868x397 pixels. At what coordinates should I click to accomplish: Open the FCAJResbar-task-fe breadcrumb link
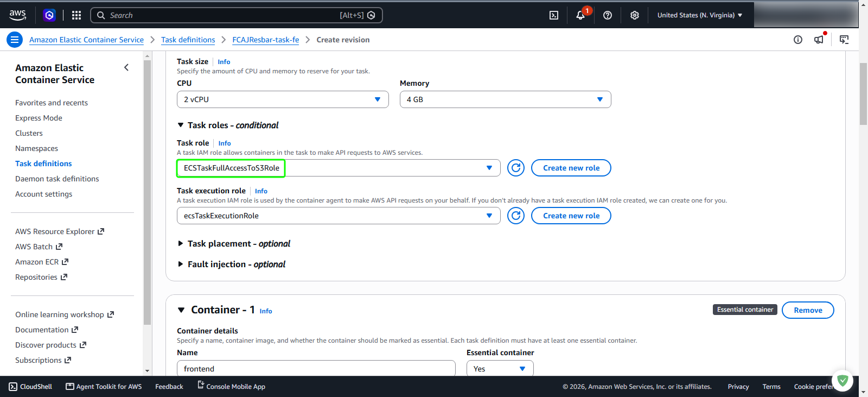266,40
